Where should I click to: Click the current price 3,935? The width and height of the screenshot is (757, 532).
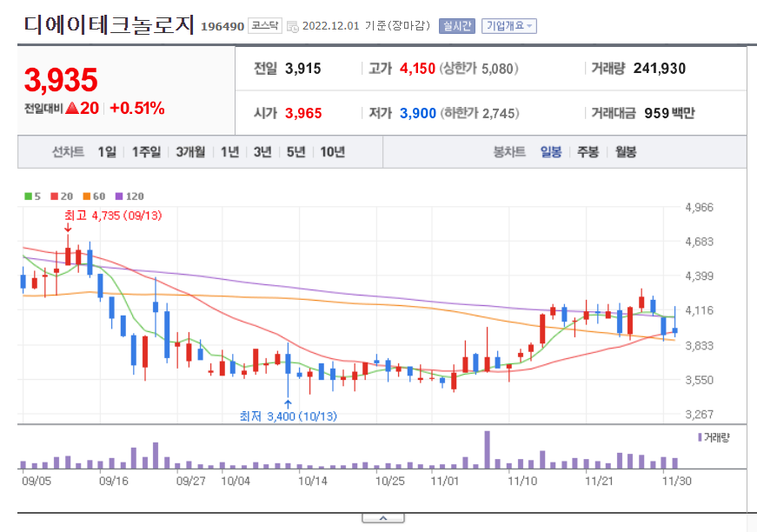click(61, 80)
